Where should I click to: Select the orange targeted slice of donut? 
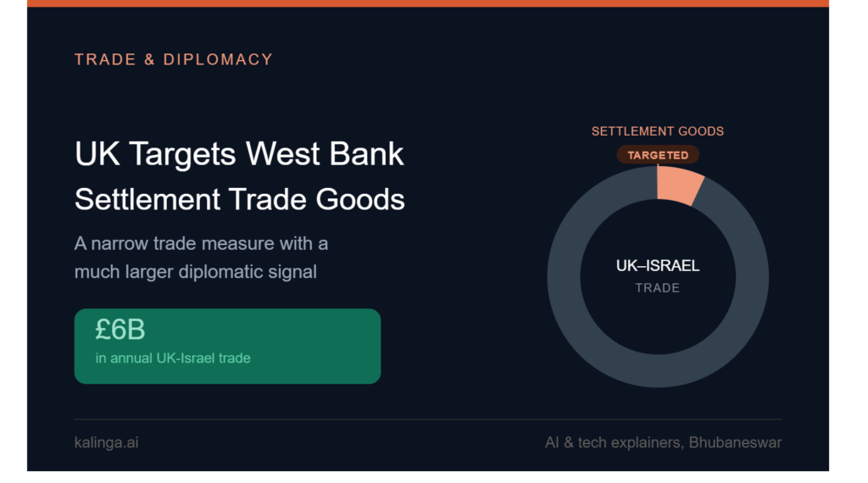click(679, 186)
